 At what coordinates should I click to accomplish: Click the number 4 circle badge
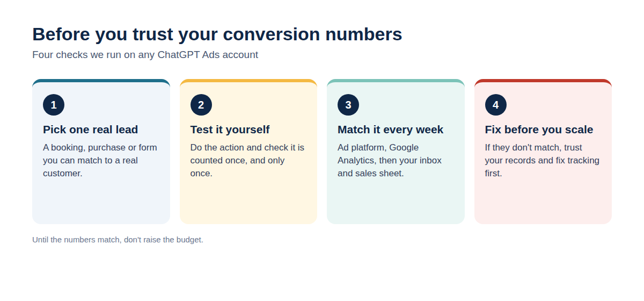point(496,105)
